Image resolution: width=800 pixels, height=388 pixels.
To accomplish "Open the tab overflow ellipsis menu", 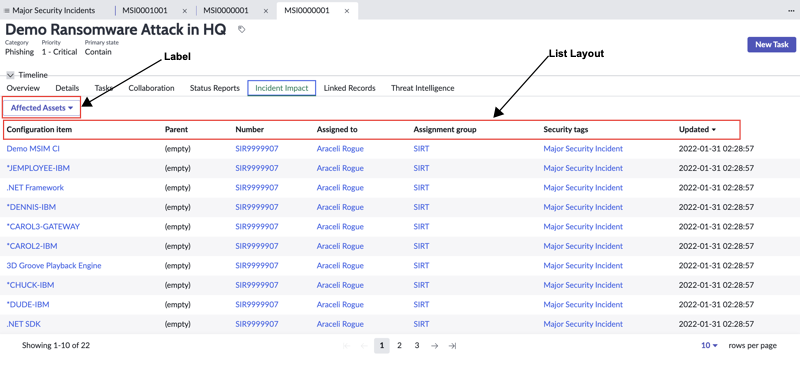I will (791, 10).
